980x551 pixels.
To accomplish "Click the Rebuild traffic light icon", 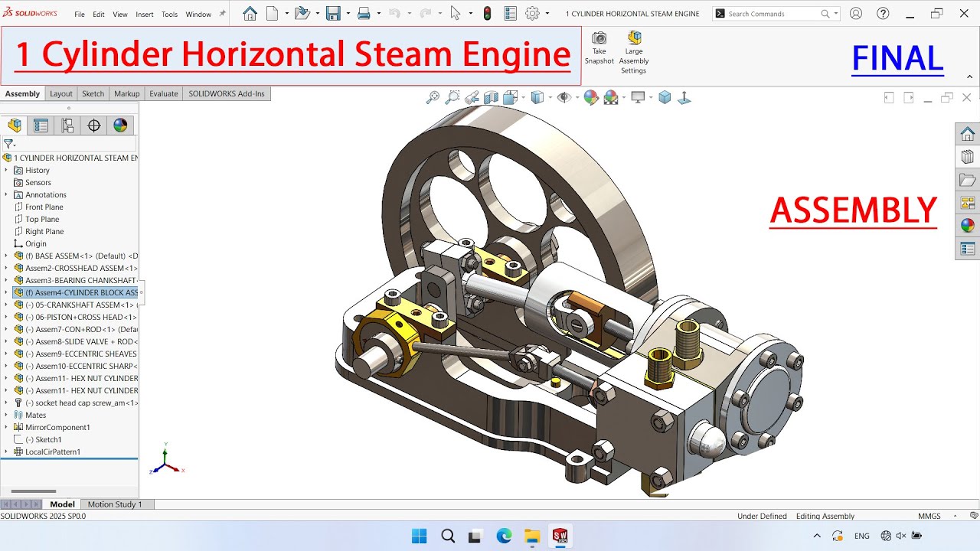I will click(x=488, y=14).
